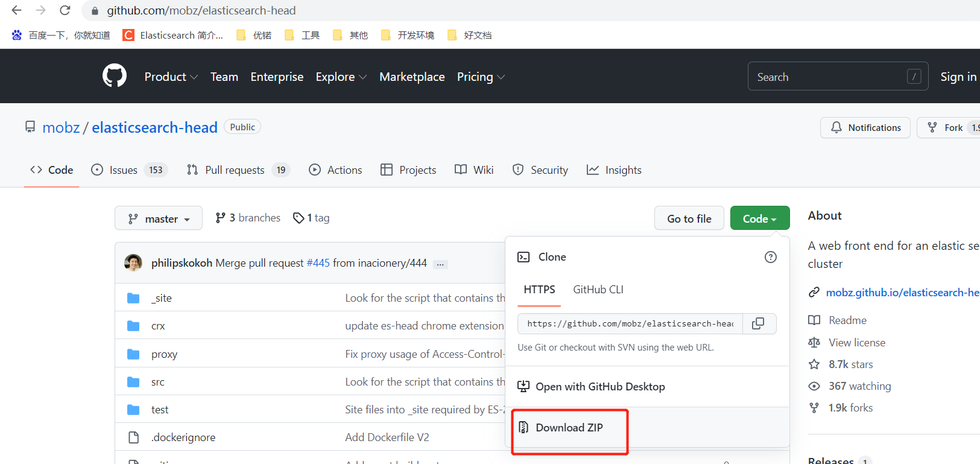Open the Enterprise page
Viewport: 980px width, 464px height.
(x=277, y=77)
